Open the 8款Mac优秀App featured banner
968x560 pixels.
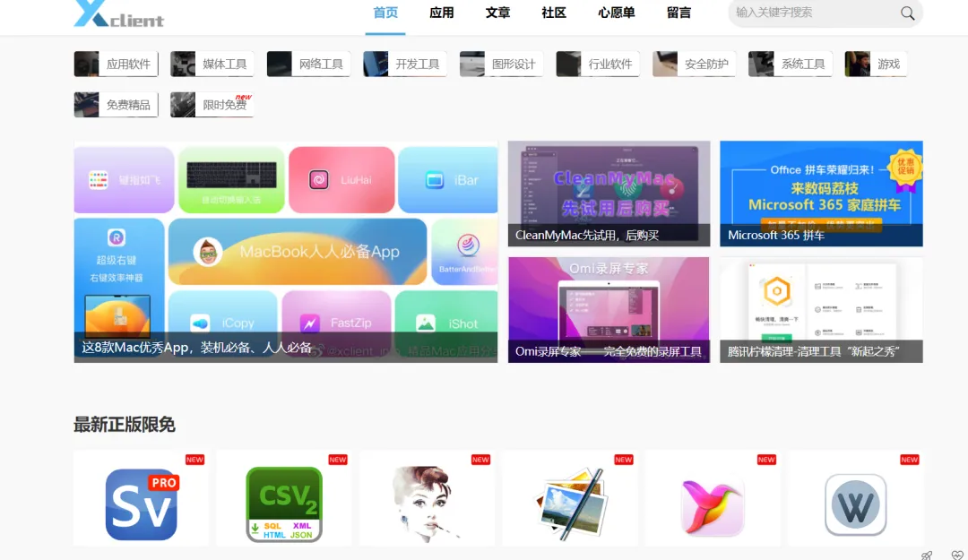(x=286, y=252)
